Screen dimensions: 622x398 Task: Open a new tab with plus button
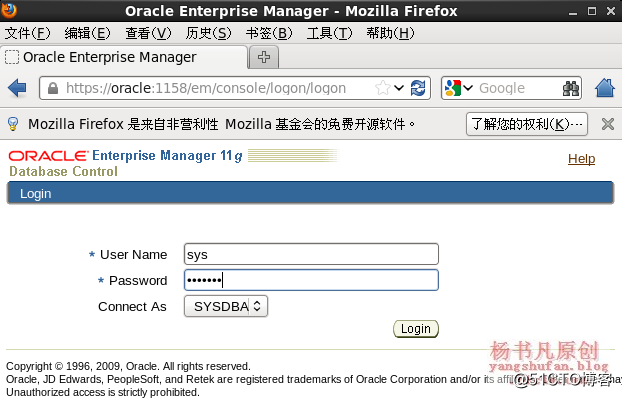click(264, 57)
